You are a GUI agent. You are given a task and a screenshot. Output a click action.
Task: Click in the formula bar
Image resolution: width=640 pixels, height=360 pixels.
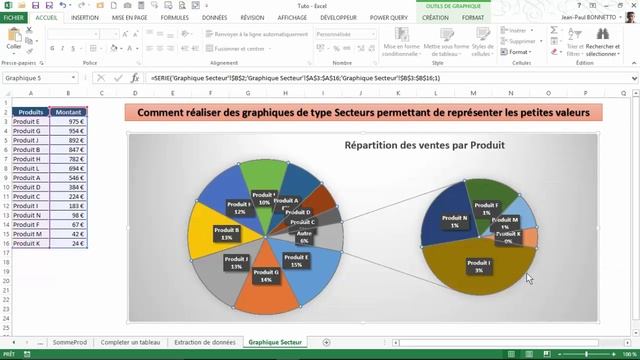coord(388,78)
